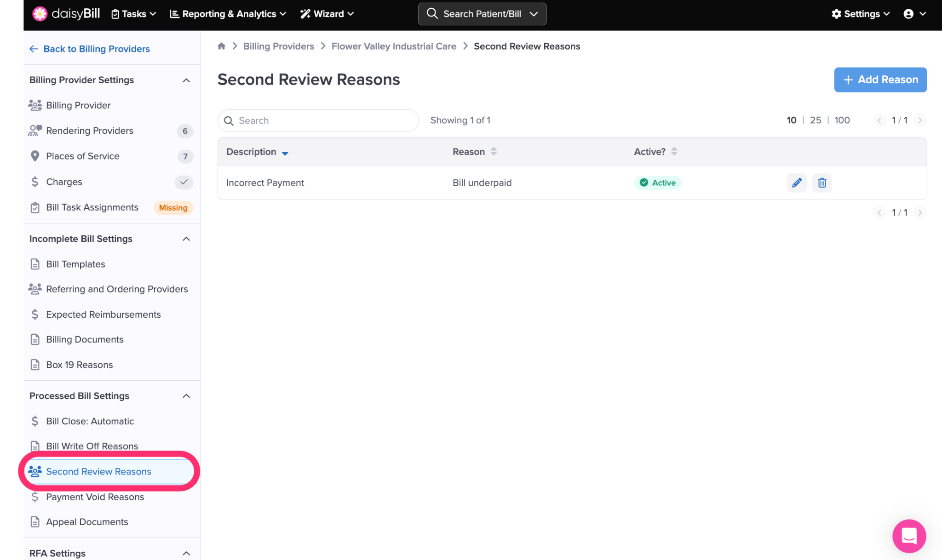Expand Search Patient/Bill dropdown

coord(534,14)
